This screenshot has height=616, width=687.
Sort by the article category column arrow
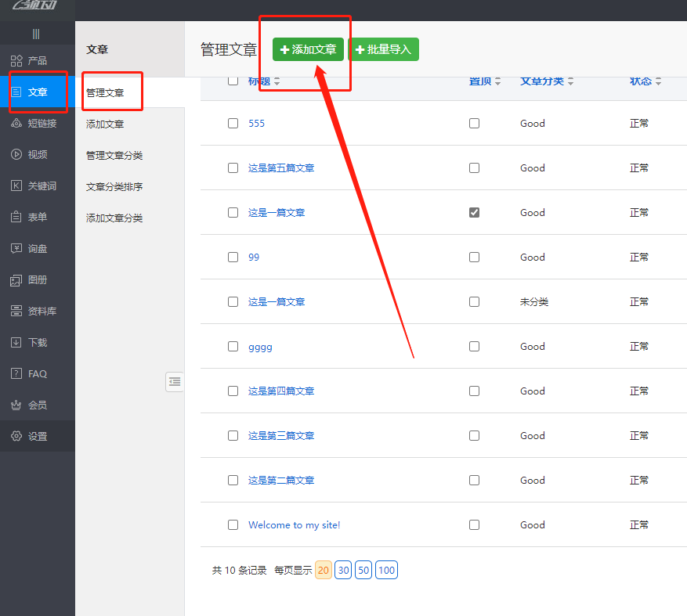tap(571, 82)
